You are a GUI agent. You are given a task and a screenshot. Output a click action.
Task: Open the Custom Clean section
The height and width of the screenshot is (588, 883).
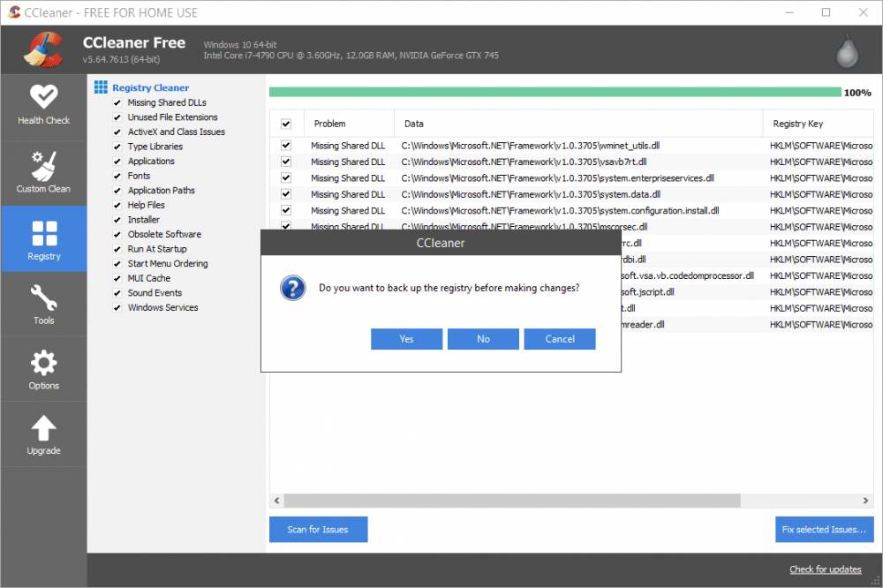click(43, 172)
